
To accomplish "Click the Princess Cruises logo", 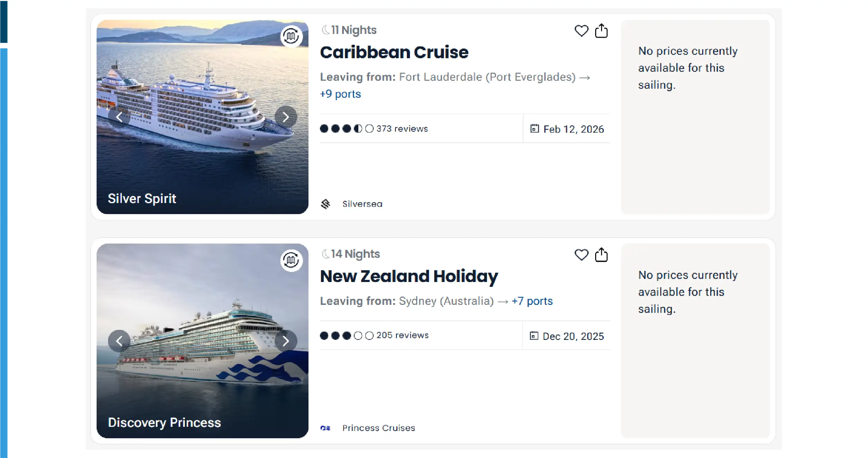I will pos(325,428).
